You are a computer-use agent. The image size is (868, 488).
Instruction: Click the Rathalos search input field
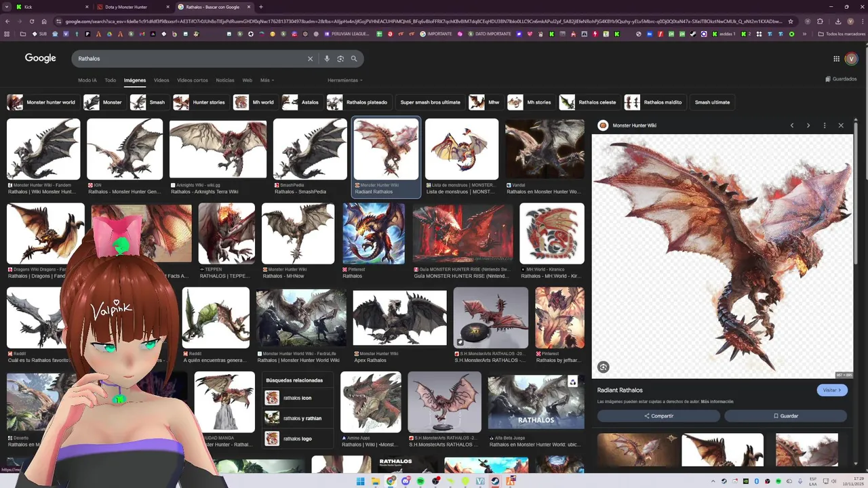click(x=190, y=59)
